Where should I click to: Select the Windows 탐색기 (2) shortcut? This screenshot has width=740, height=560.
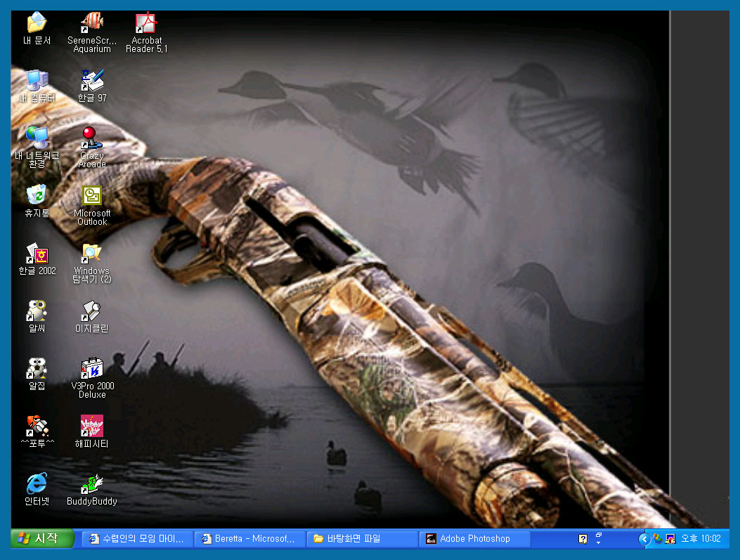(x=92, y=253)
